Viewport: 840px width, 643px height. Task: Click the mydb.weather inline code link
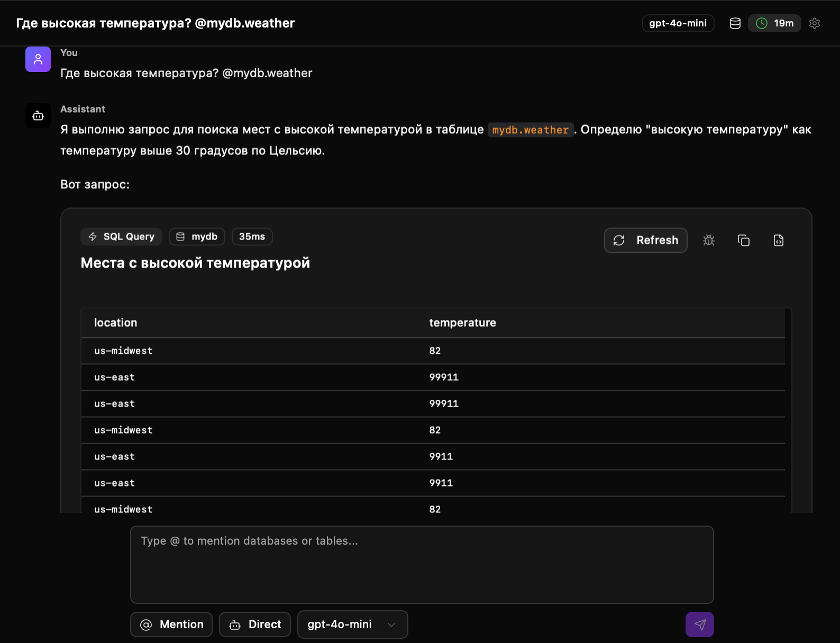coord(530,130)
